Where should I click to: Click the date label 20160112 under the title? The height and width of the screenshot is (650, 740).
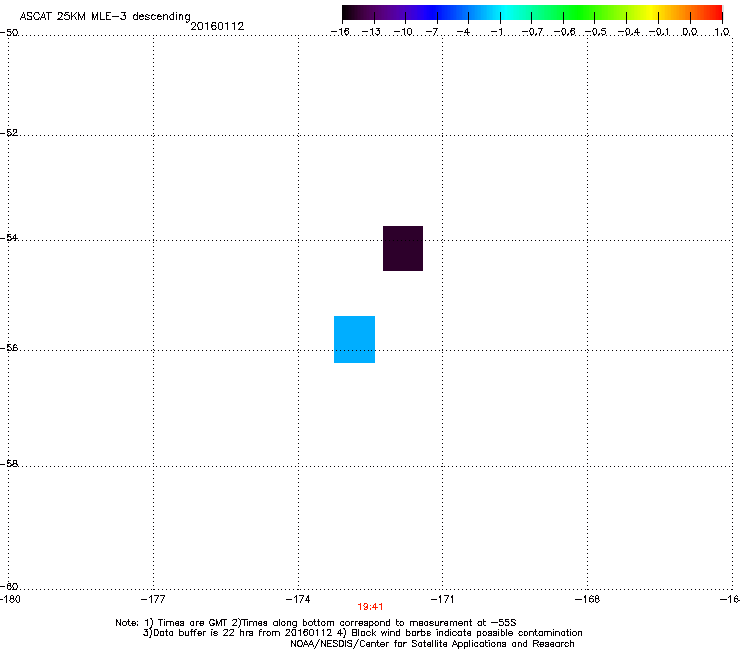coord(217,26)
